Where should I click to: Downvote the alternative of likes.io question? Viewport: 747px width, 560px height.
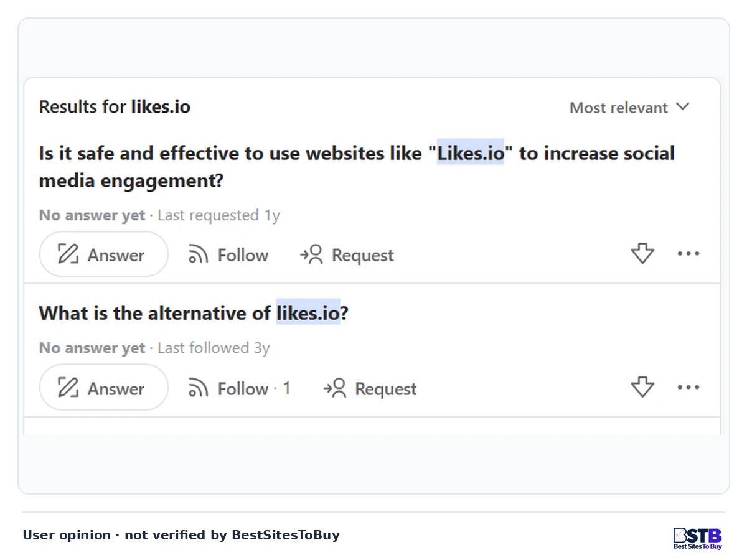[x=642, y=387]
